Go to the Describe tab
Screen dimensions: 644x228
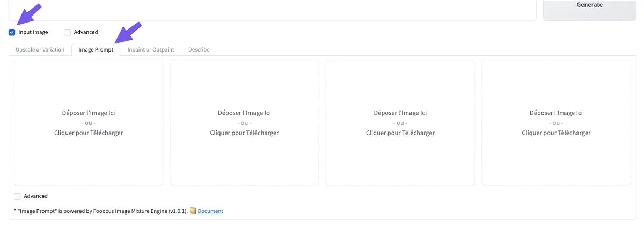pos(199,49)
